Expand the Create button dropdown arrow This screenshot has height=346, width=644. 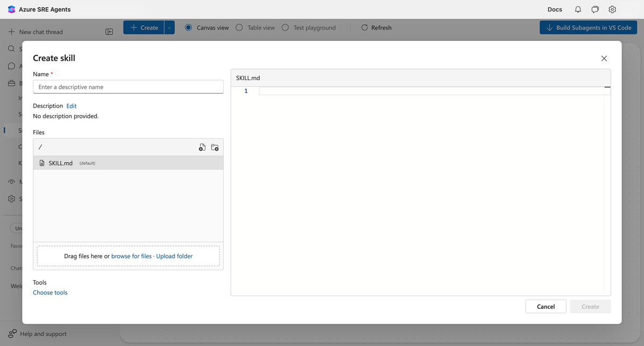(x=169, y=27)
